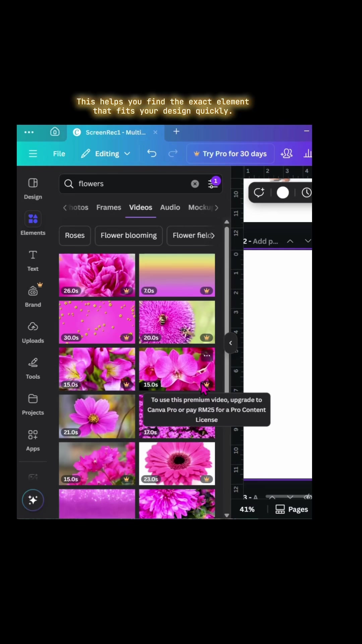Select the 26.0s pink peony video

pos(97,275)
